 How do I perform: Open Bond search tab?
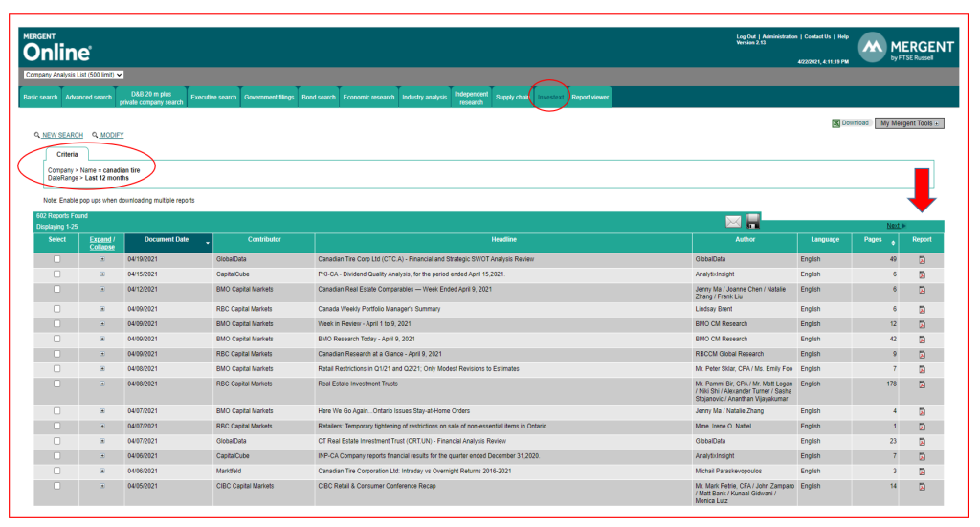tap(319, 98)
